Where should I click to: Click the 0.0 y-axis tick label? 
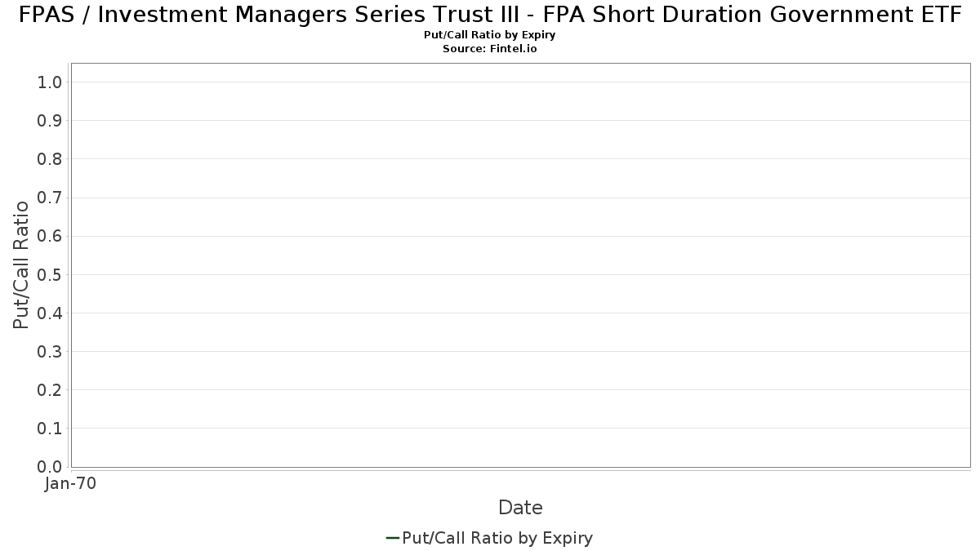50,467
